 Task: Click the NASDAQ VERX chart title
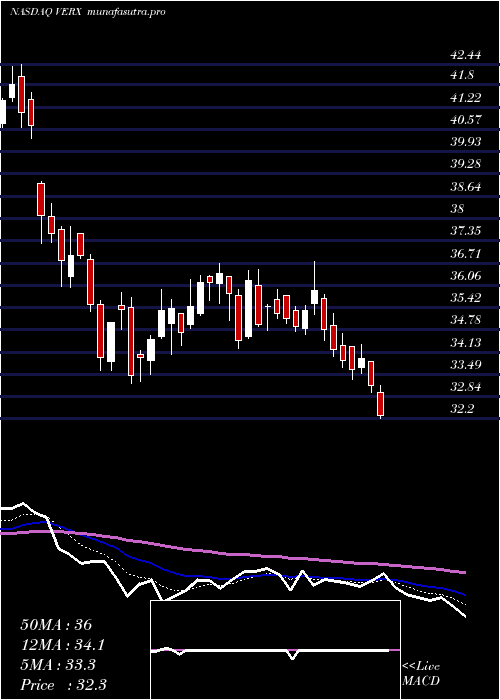coord(45,12)
